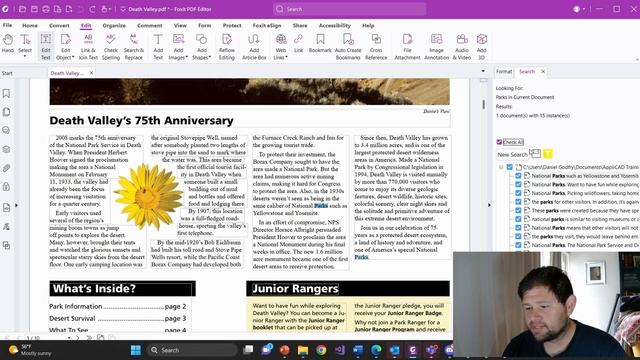Choose Image Annotation tool
This screenshot has width=640, height=360.
436,47
